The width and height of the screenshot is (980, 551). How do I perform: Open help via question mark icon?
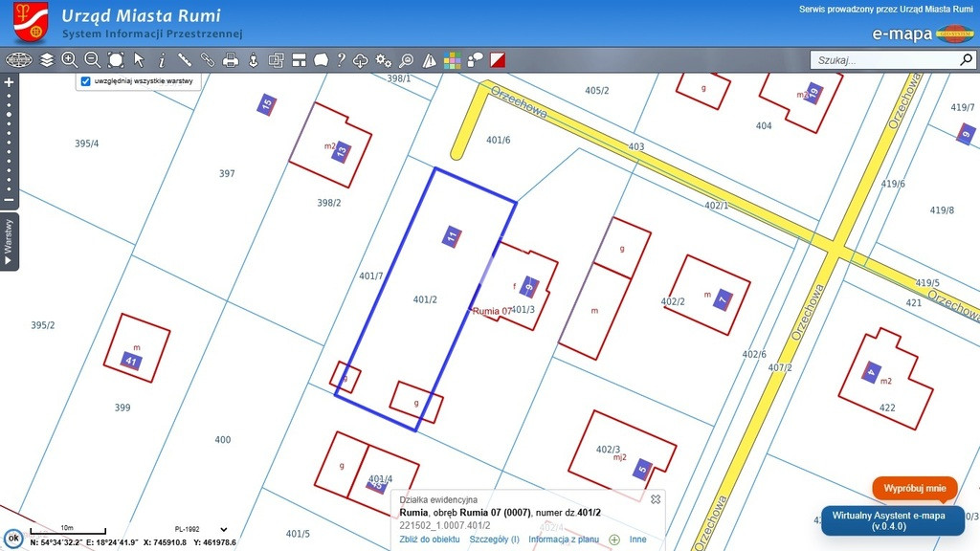[x=341, y=60]
